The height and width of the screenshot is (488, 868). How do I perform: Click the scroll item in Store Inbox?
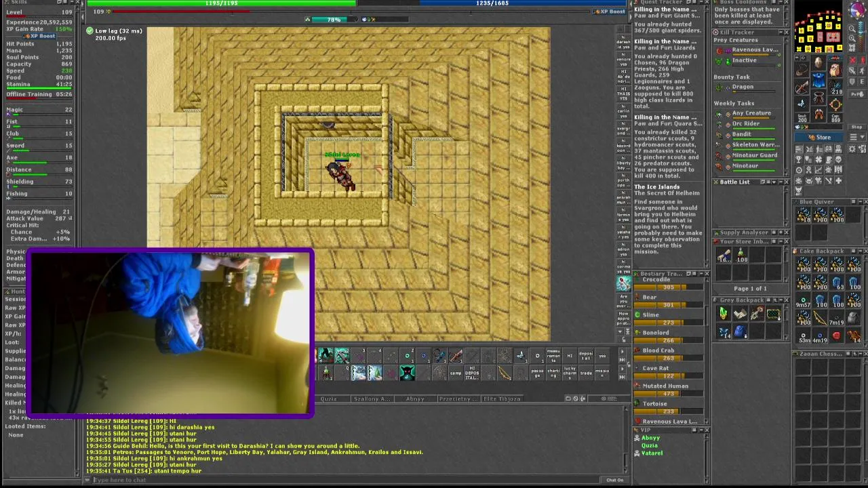724,255
